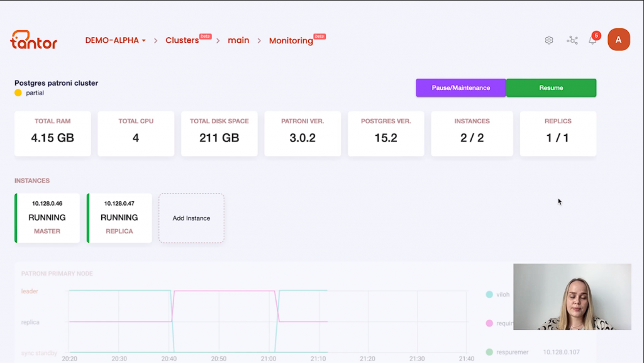Open the settings gear icon
644x363 pixels.
548,40
